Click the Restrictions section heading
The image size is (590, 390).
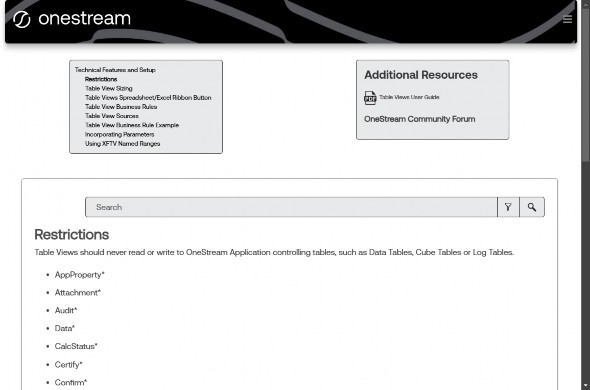71,235
